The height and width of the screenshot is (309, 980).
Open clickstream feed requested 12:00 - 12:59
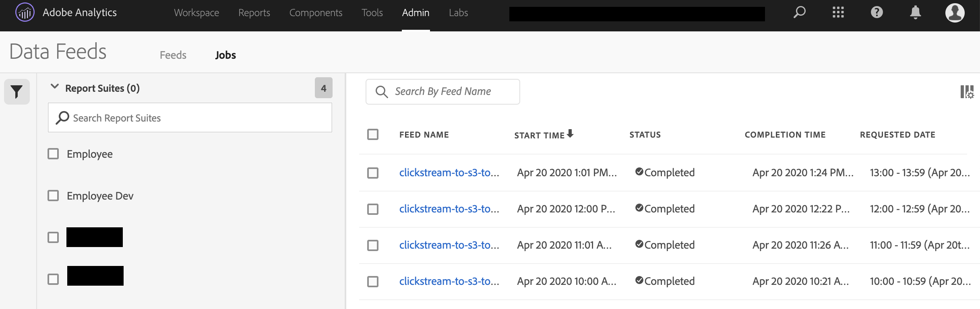point(449,209)
